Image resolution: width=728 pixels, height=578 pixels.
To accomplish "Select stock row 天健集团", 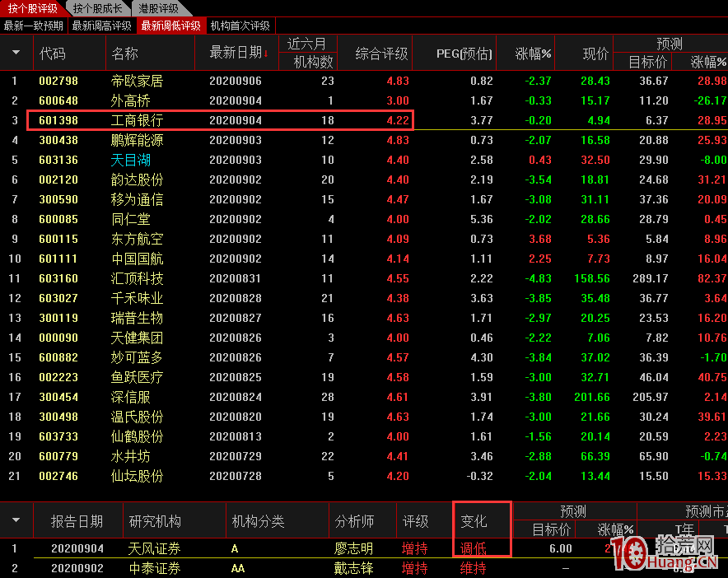I will (364, 338).
